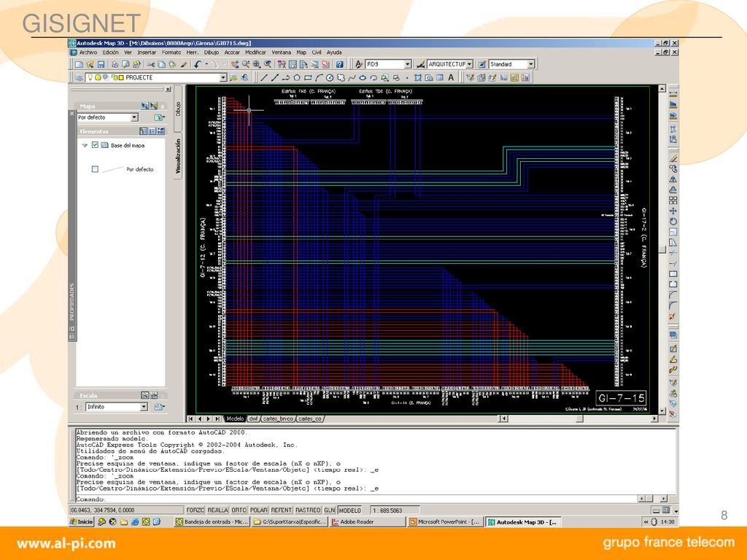Screen dimensions: 747x560
Task: Open the Visualización side tab
Action: [x=178, y=156]
